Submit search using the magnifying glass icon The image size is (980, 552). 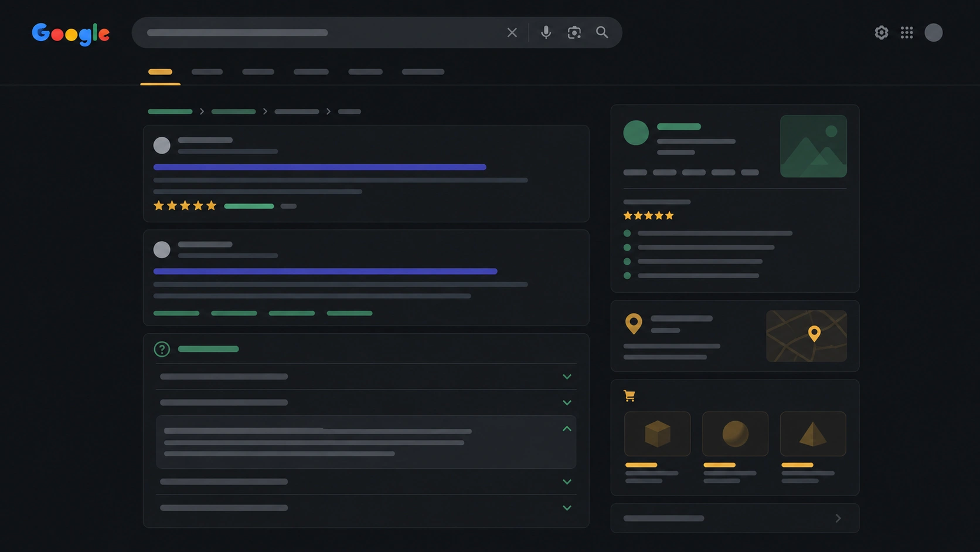pyautogui.click(x=602, y=32)
